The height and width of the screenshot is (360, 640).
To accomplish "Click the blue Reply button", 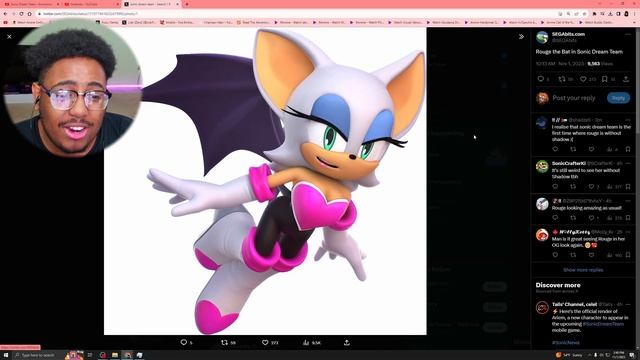I will coord(618,98).
